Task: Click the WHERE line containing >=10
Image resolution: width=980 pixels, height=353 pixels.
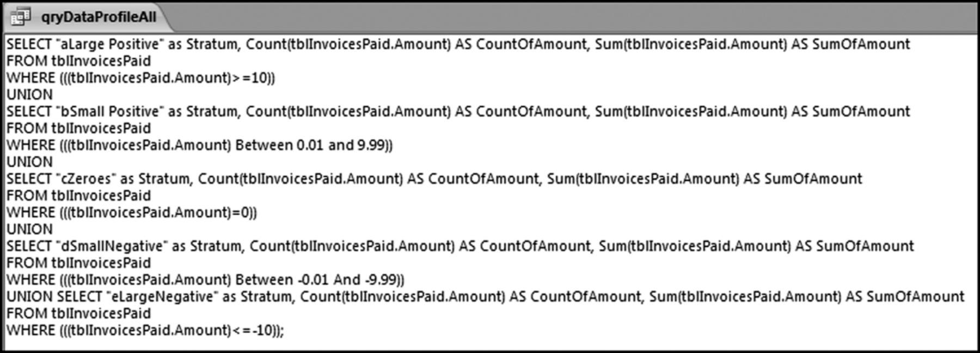Action: click(x=140, y=78)
